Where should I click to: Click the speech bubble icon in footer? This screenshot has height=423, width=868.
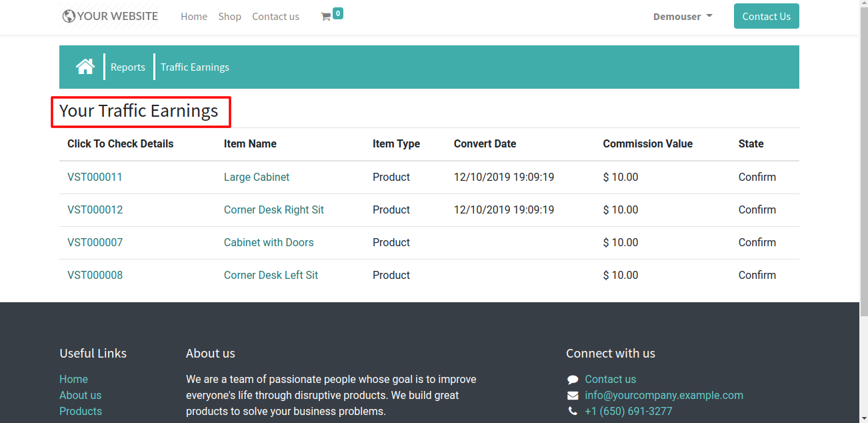tap(573, 380)
